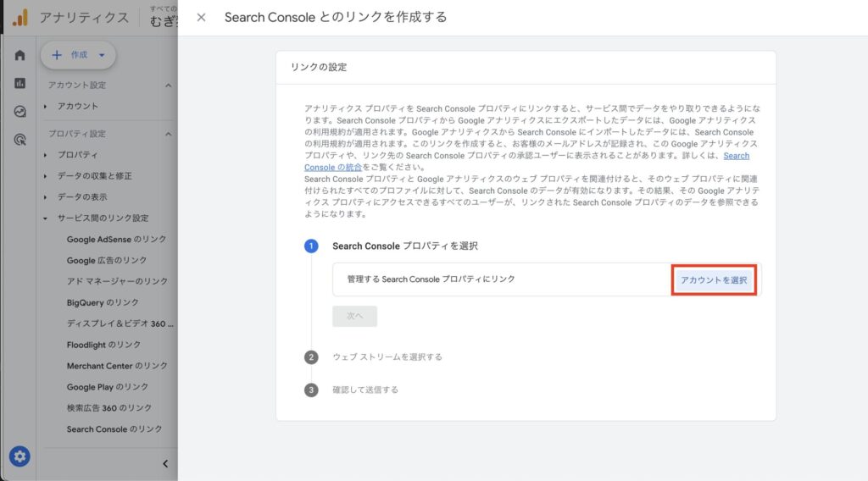Click the plus icon in 作成 button
This screenshot has height=481, width=868.
pos(57,55)
